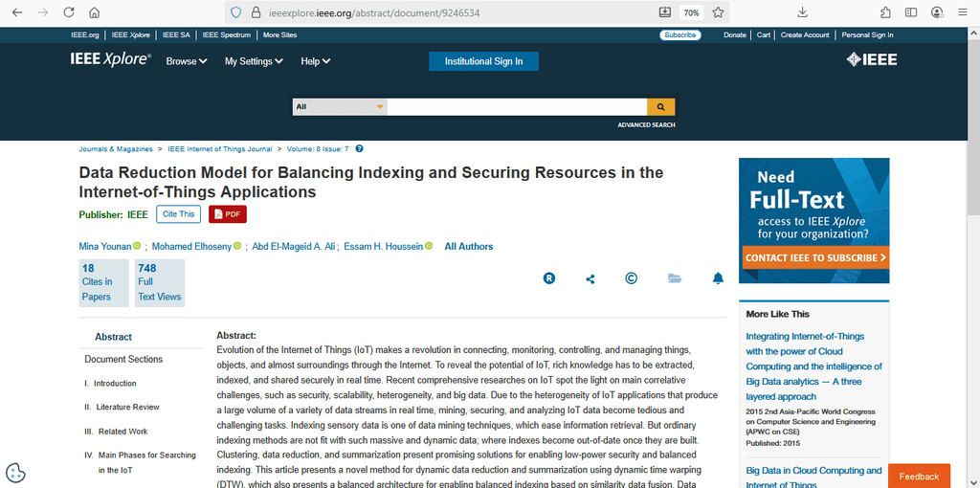Open the references R icon
Viewport: 980px width, 488px height.
click(x=548, y=278)
